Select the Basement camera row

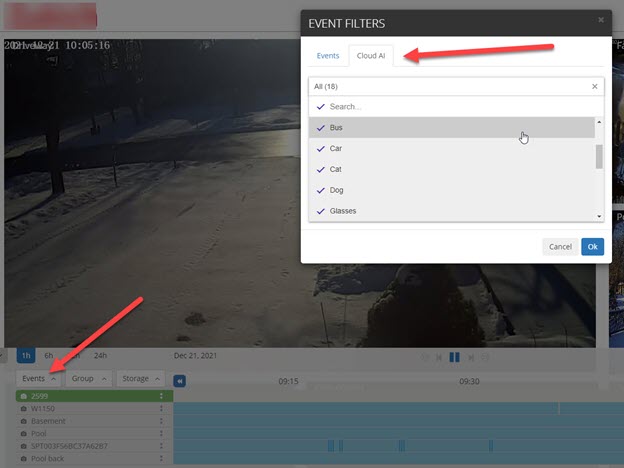94,421
